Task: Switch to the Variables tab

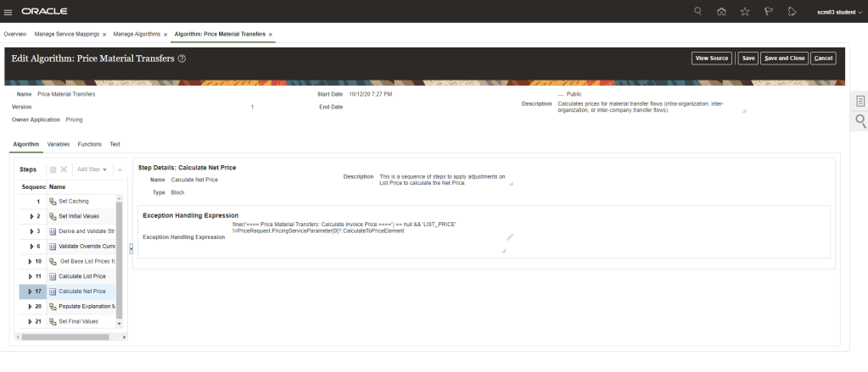Action: point(59,144)
